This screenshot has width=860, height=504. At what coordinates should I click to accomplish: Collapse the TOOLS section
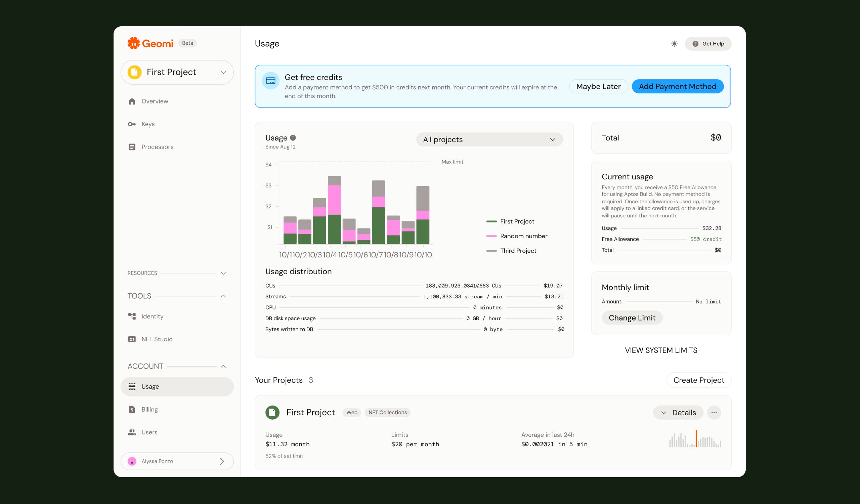tap(223, 296)
